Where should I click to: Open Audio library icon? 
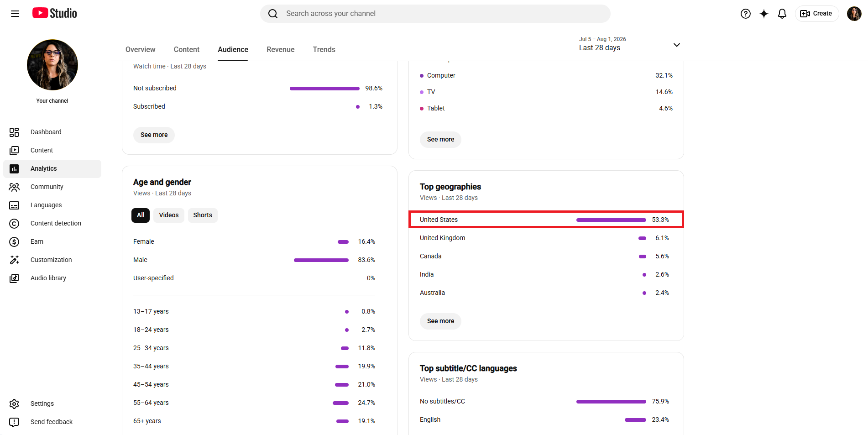[x=14, y=278]
